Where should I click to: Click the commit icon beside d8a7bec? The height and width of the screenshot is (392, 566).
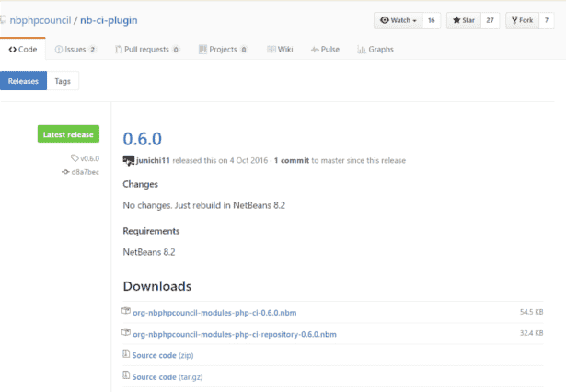[65, 172]
